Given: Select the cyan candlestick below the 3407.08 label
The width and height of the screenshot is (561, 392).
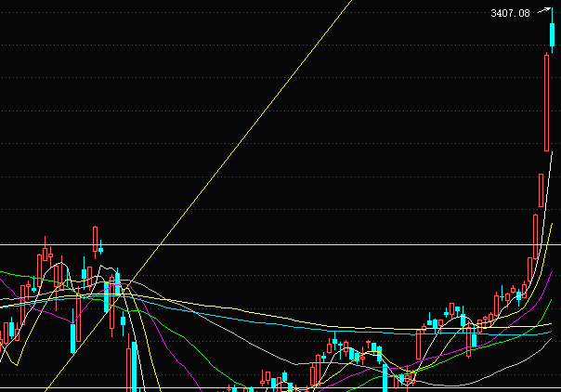Looking at the screenshot, I should 552,34.
